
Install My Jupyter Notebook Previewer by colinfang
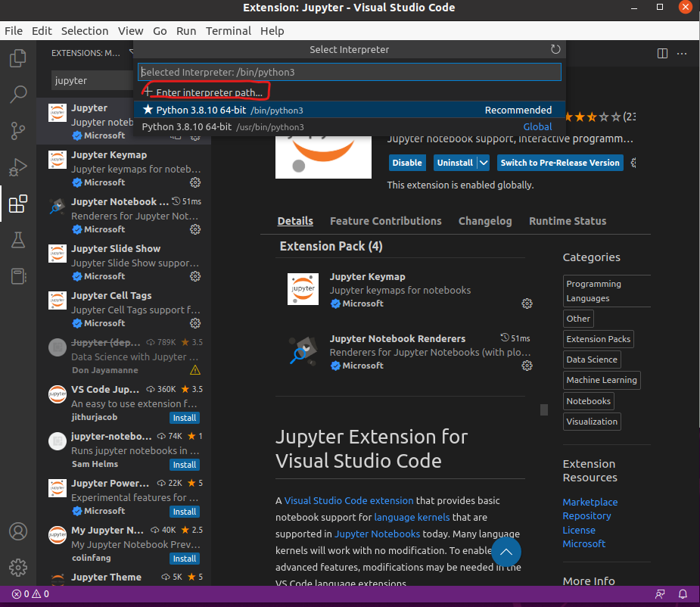(x=185, y=559)
